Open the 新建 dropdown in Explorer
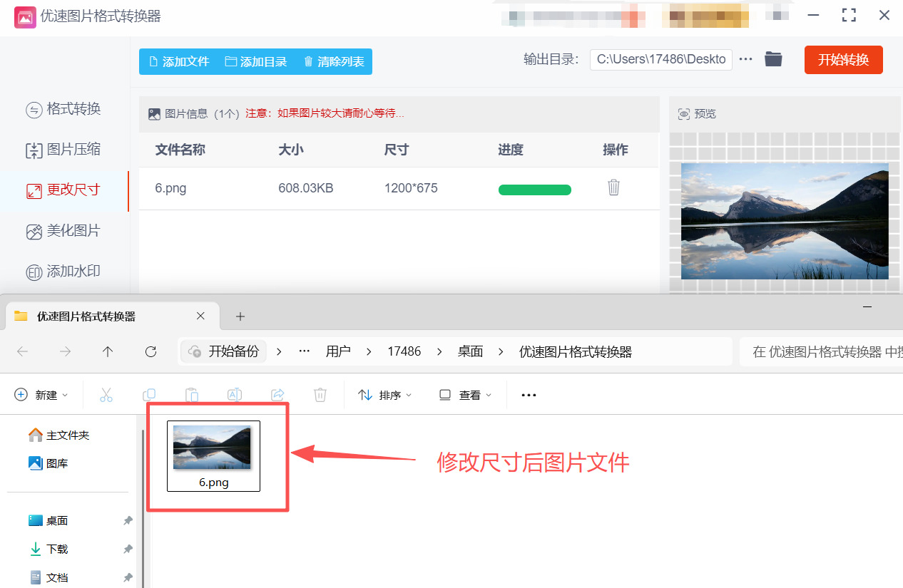 tap(41, 395)
